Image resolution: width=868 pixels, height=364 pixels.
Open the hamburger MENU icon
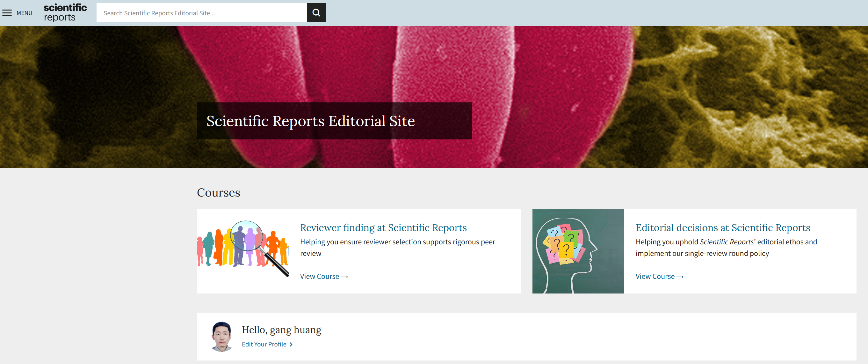tap(7, 13)
